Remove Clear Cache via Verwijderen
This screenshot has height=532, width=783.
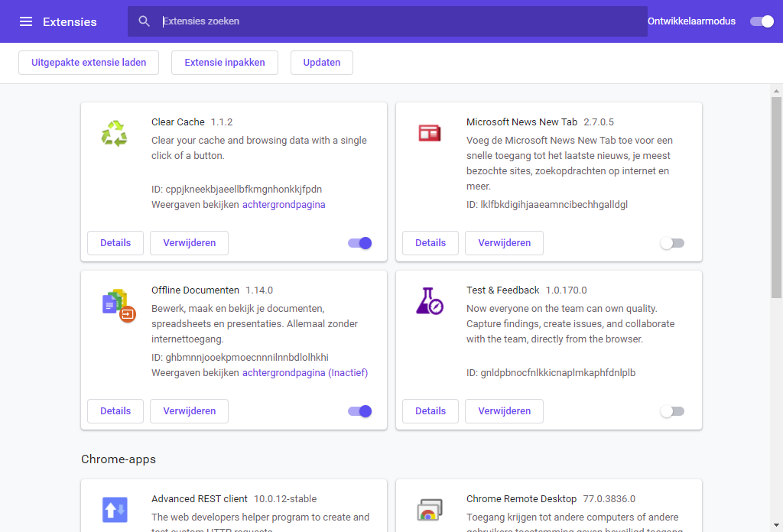click(x=190, y=243)
